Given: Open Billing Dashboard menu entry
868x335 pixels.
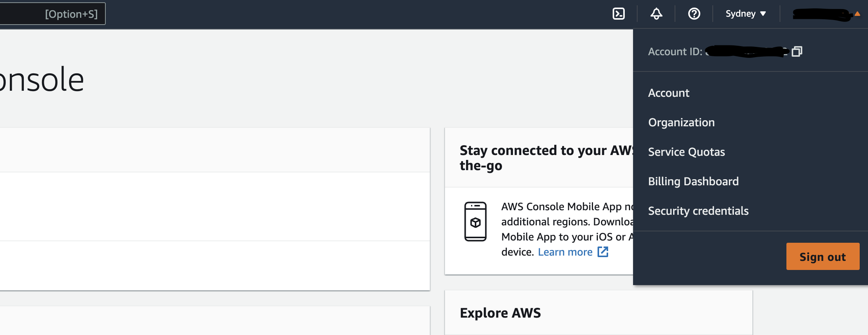Looking at the screenshot, I should coord(693,181).
